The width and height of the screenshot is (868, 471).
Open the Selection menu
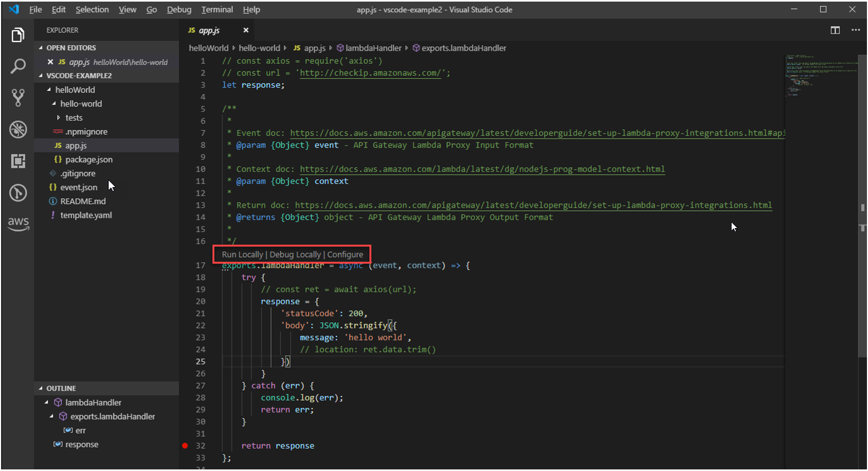[92, 10]
